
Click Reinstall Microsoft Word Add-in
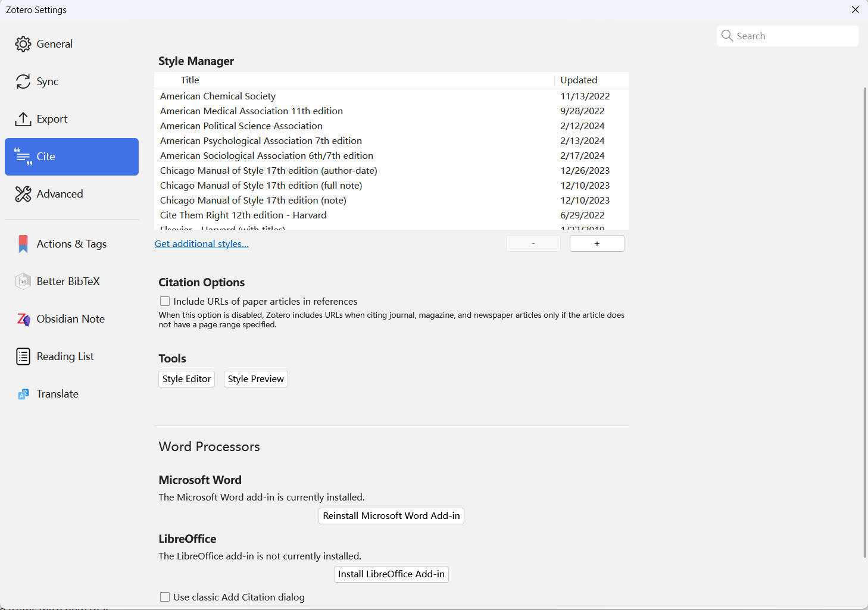[391, 516]
